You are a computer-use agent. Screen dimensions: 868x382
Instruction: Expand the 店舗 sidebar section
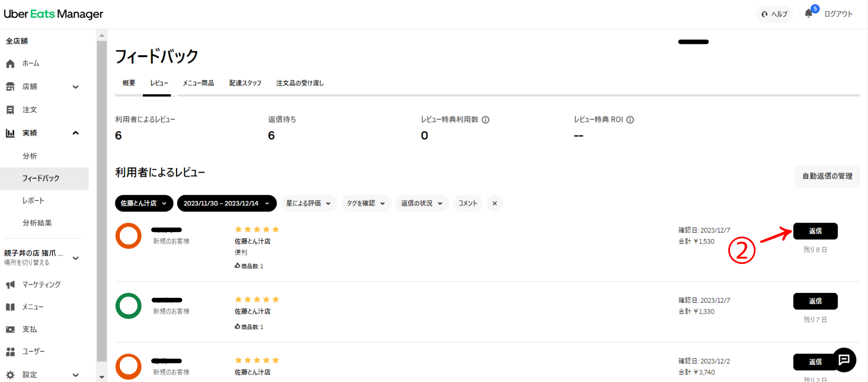tap(75, 87)
